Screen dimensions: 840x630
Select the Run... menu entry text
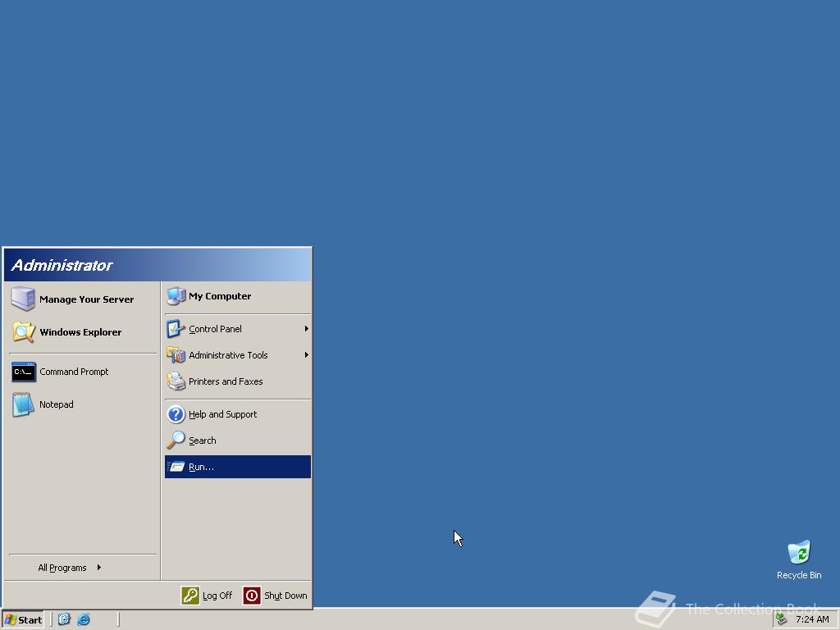pyautogui.click(x=202, y=467)
